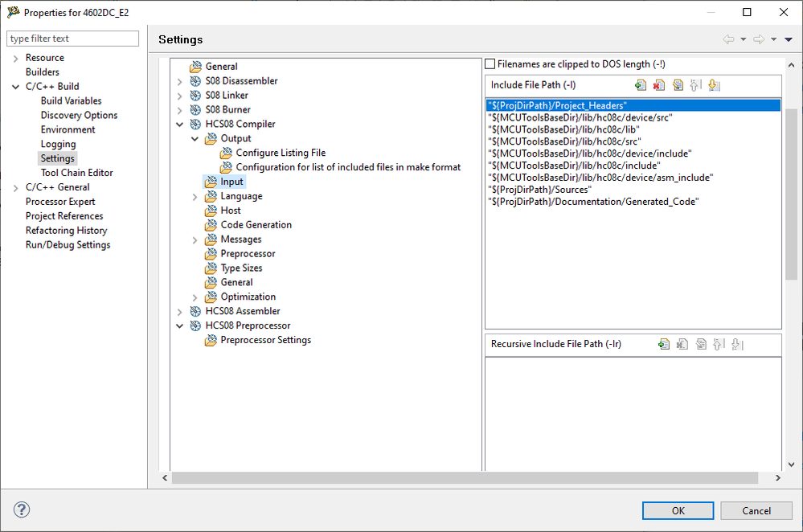Select S08 Disassembler tool icon

point(195,81)
